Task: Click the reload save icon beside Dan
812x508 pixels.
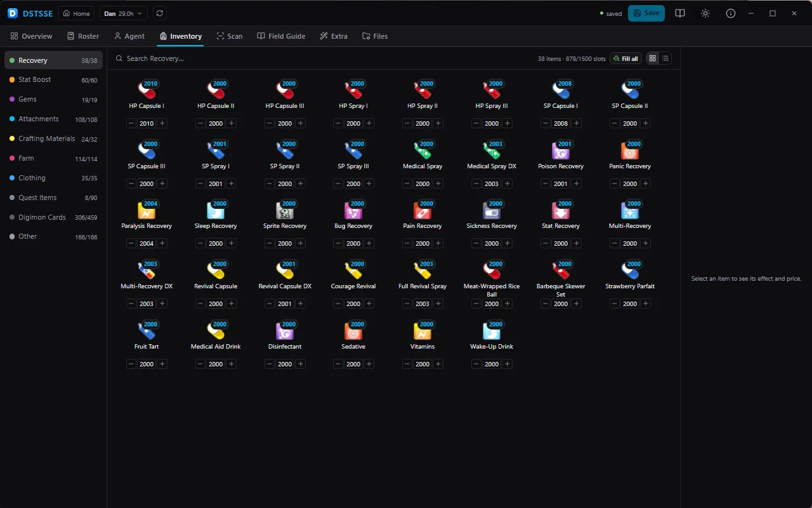Action: (x=159, y=13)
